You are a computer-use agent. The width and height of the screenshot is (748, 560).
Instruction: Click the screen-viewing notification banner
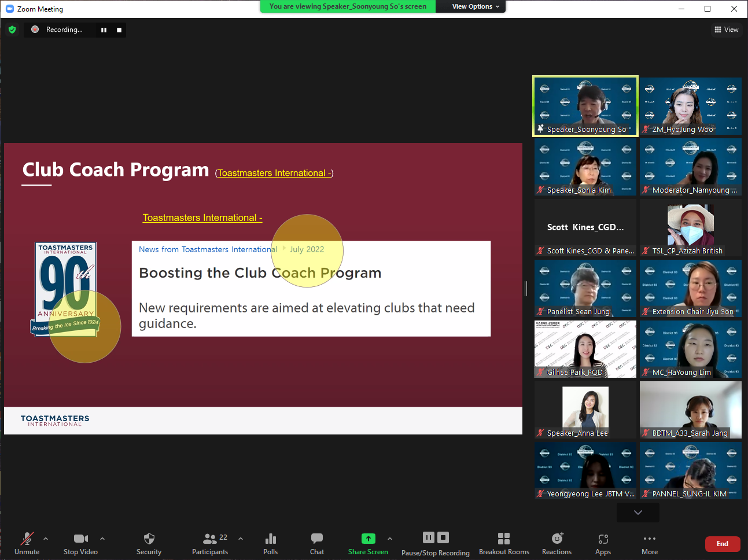[348, 6]
